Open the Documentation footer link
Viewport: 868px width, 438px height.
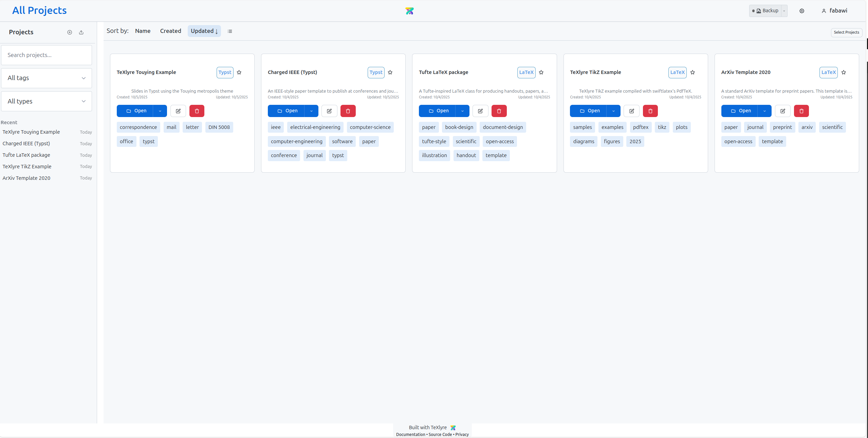(x=410, y=434)
